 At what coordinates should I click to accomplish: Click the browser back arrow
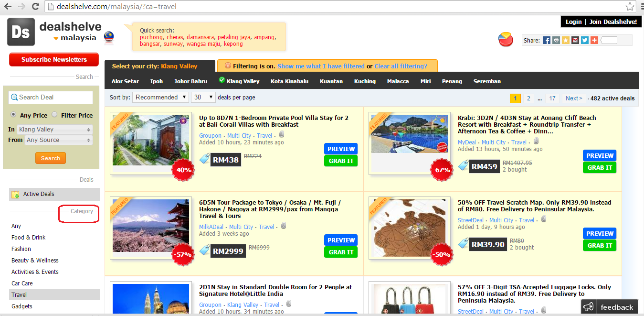pos(8,7)
